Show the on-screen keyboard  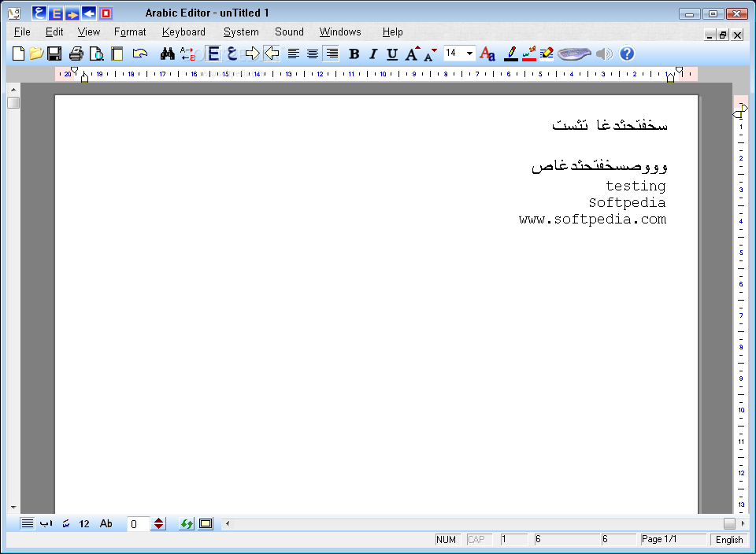coord(574,54)
